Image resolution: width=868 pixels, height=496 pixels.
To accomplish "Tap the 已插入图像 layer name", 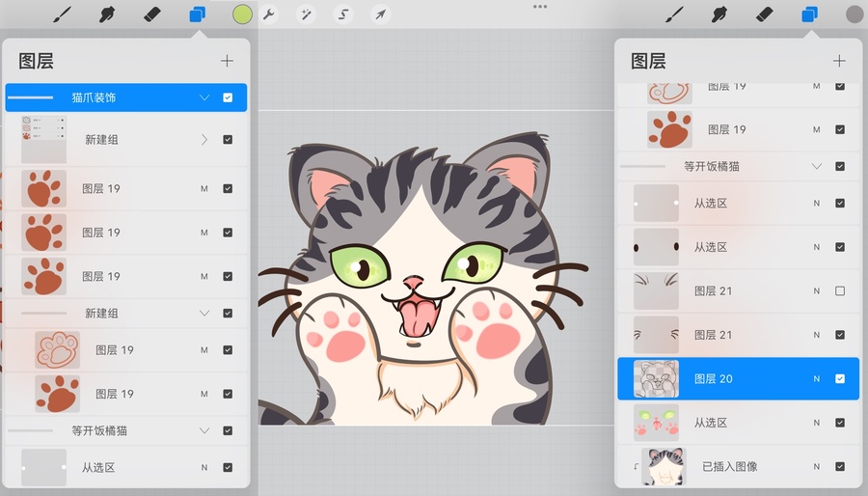I will (x=730, y=467).
